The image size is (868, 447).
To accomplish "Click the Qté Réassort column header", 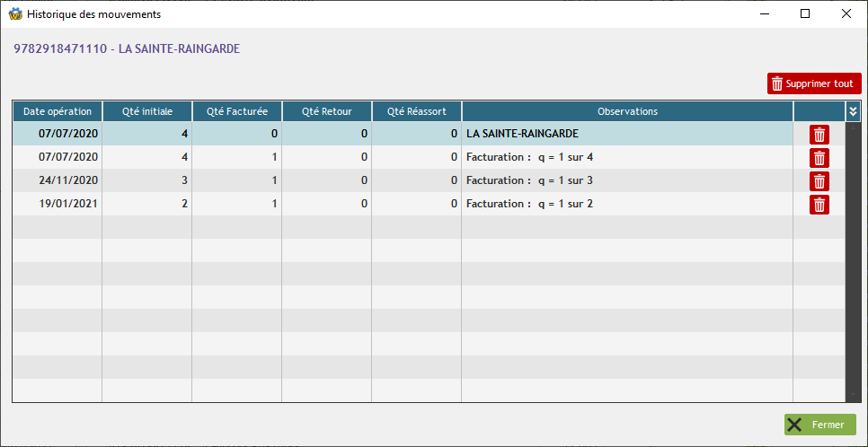I will 416,111.
